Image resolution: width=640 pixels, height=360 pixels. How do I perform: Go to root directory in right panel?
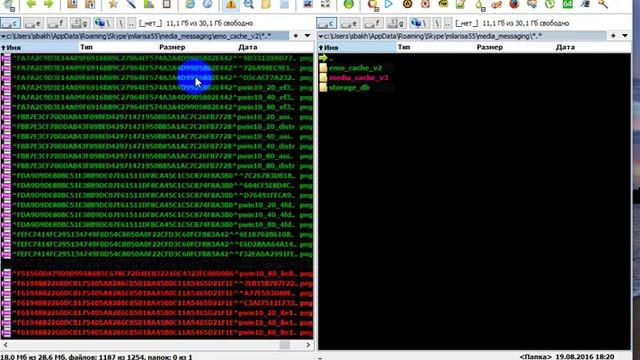(437, 23)
